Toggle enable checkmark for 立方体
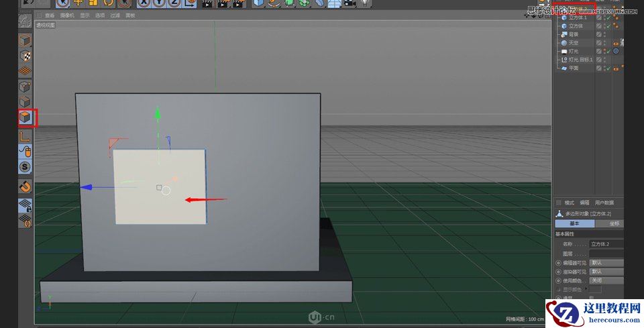 (x=608, y=26)
